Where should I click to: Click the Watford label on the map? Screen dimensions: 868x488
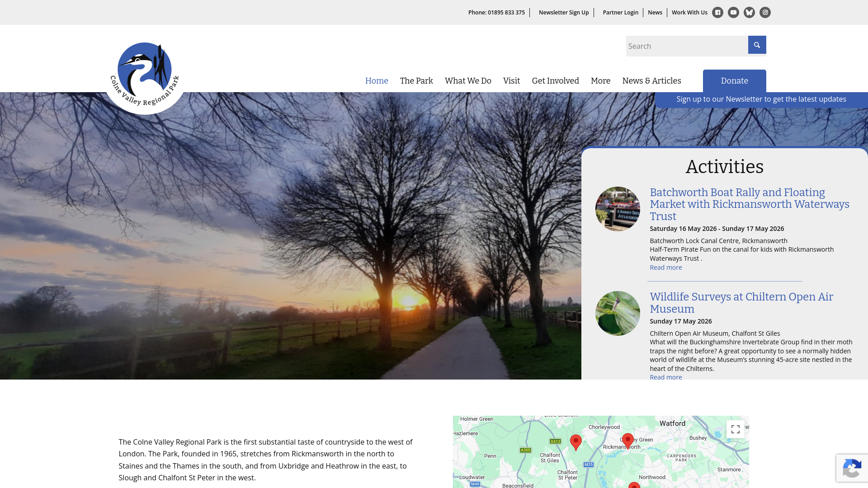[672, 423]
